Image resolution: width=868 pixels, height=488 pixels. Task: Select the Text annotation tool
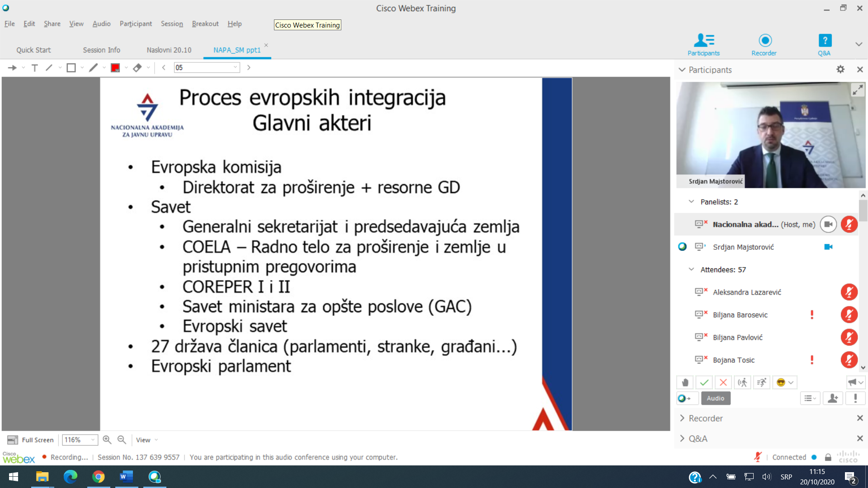[35, 68]
